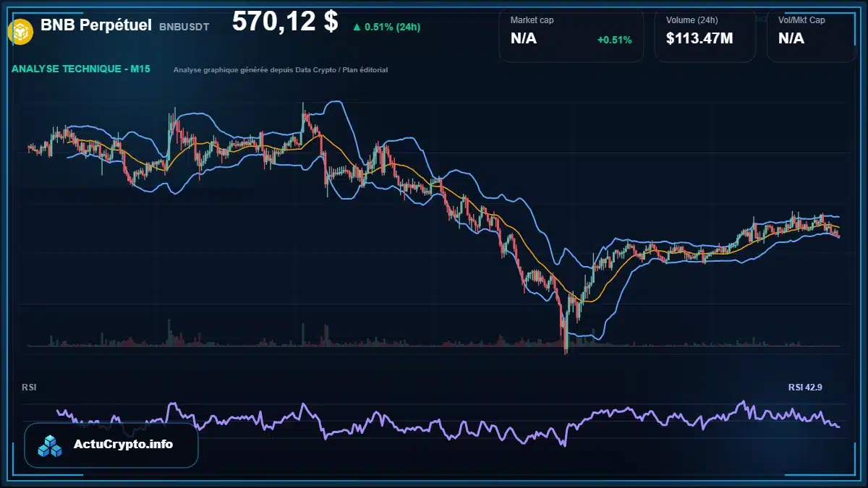Click the ActuCrypto cubes logo icon

point(51,445)
